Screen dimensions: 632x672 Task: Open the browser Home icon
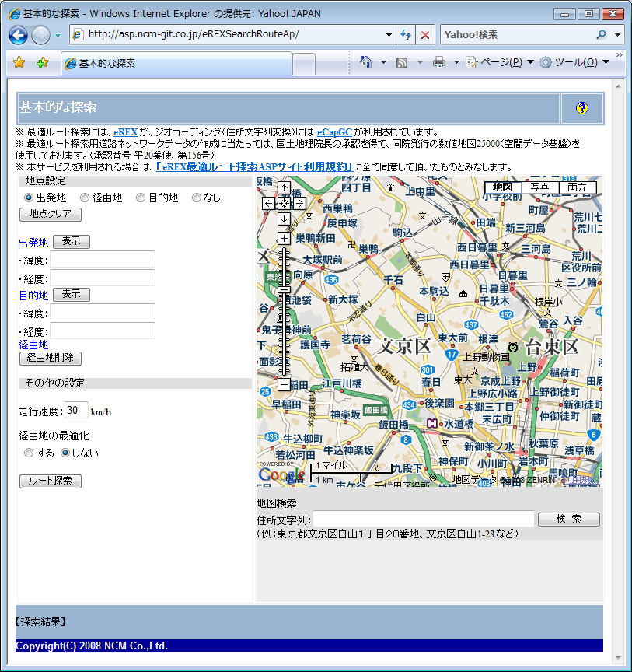(x=366, y=62)
